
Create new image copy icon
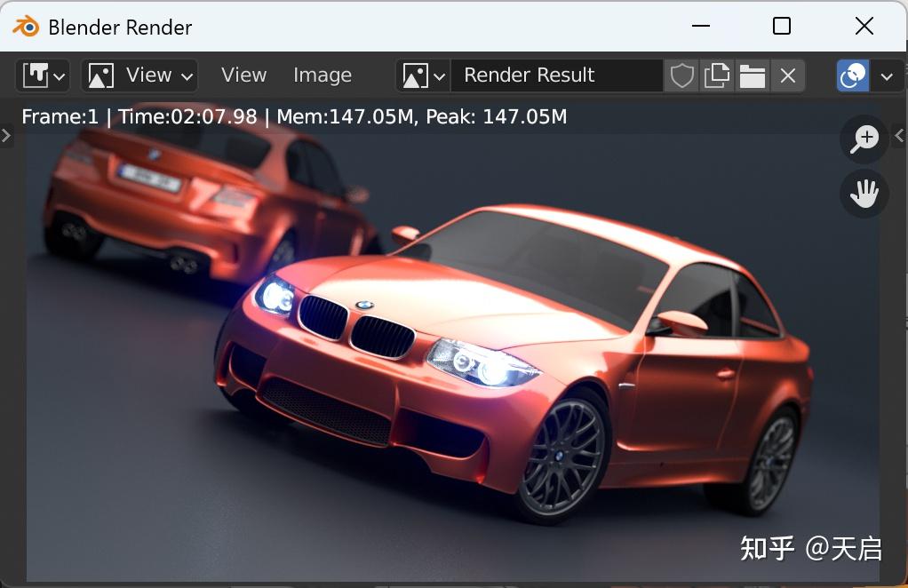click(x=717, y=75)
